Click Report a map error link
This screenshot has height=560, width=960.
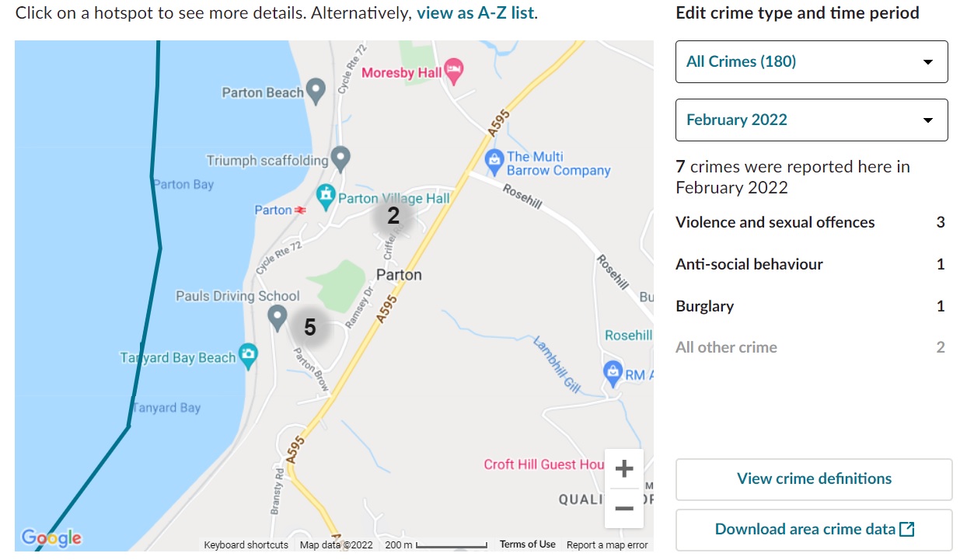tap(607, 544)
